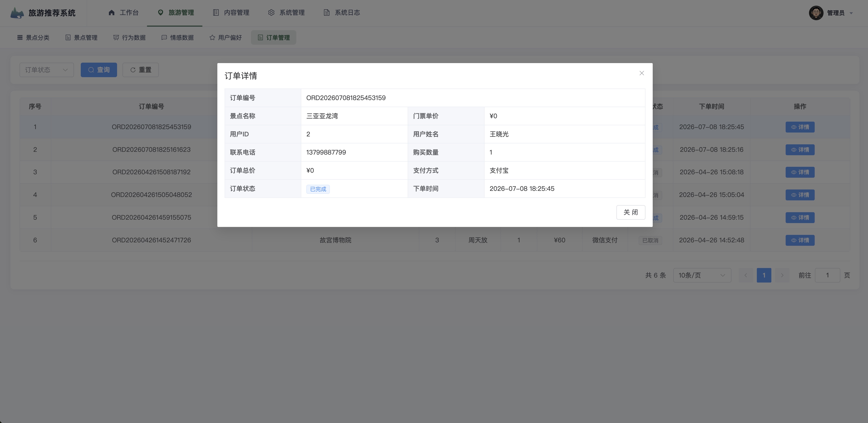
Task: Switch to the 景点管理 tab
Action: (x=81, y=37)
